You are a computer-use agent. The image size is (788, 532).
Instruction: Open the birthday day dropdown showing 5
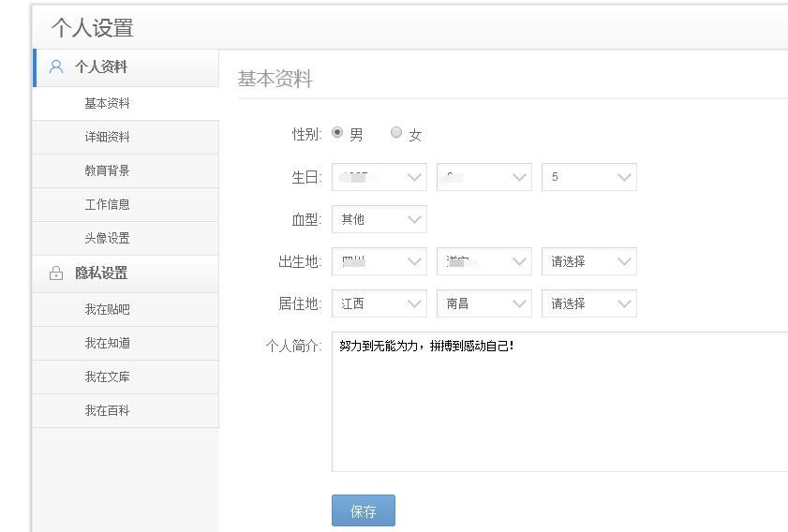(x=589, y=177)
